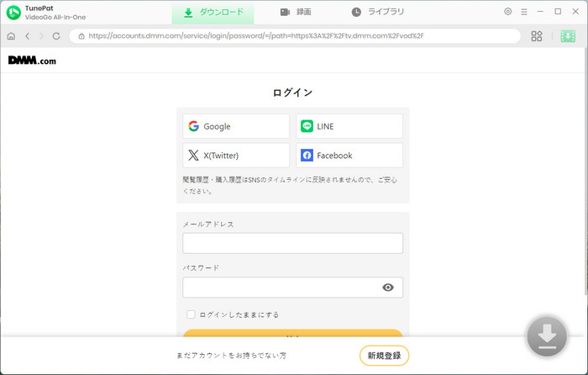The width and height of the screenshot is (588, 375).
Task: Navigate forward with the arrow
Action: pyautogui.click(x=42, y=36)
